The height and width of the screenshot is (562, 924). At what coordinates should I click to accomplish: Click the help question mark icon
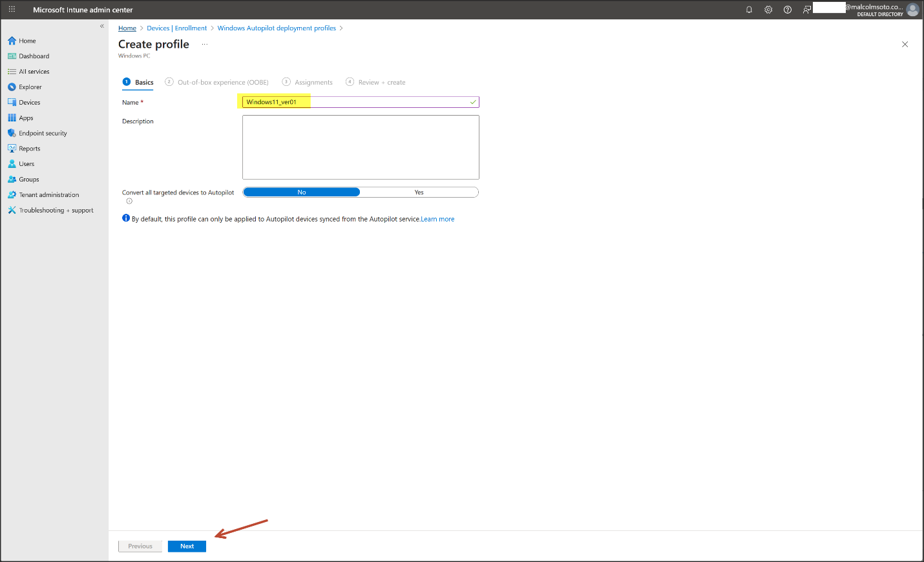pos(787,10)
